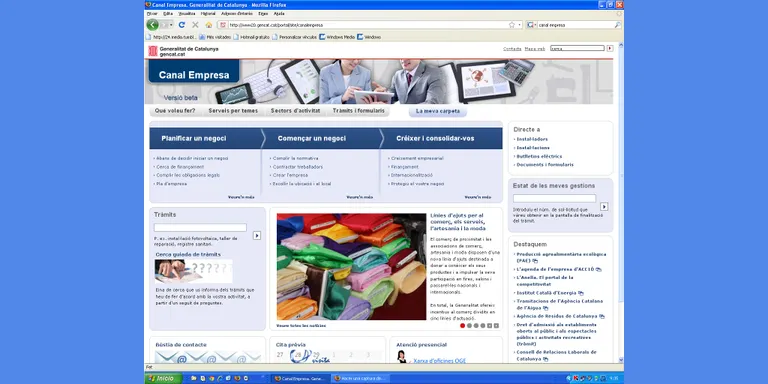Open the Cerca de finançament link
Screen dimensions: 768x384
(180, 167)
